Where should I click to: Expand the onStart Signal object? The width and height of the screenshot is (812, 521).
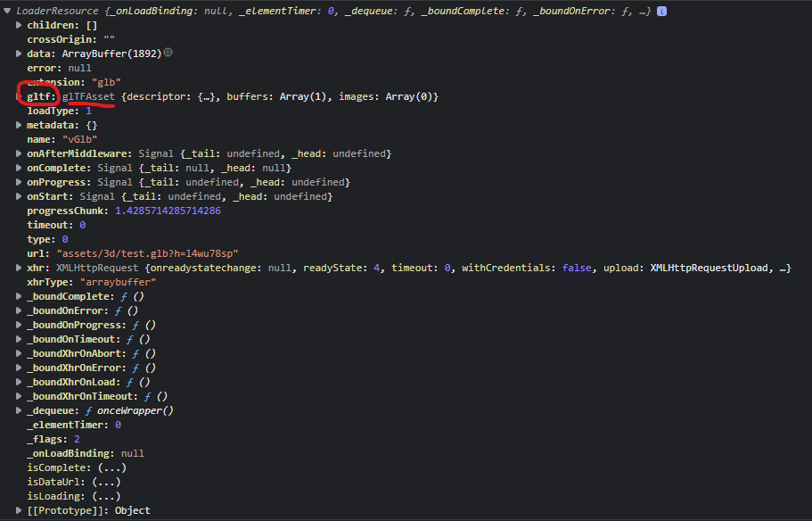click(18, 195)
